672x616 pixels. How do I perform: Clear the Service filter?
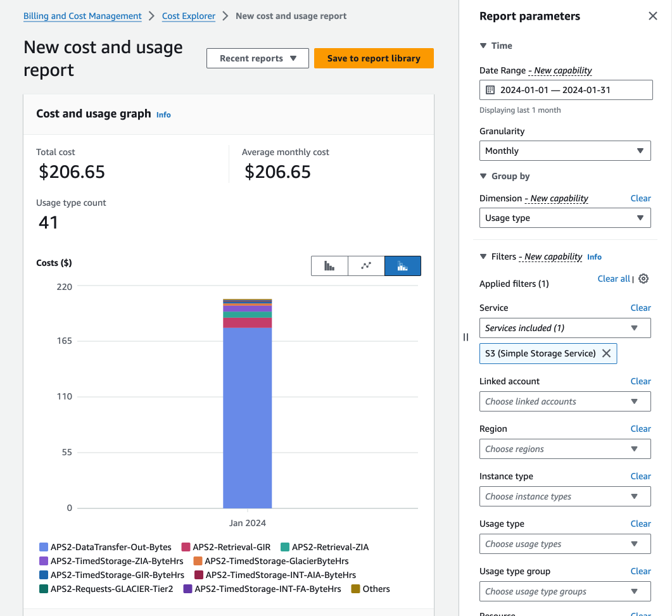[640, 308]
